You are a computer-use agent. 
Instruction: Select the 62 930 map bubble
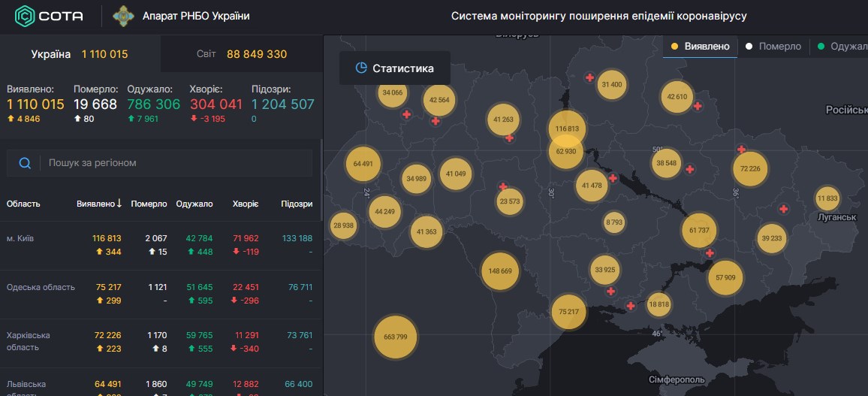pos(565,152)
